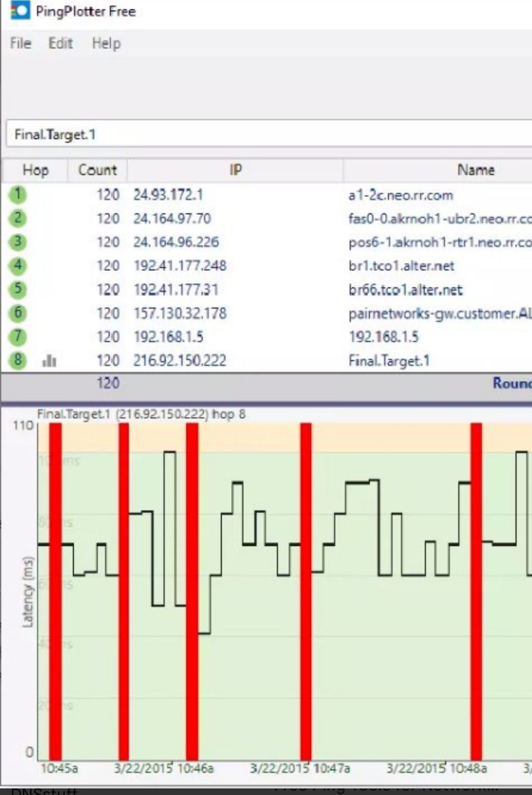Screen dimensions: 532x795
Task: Select IP cell 192.168.1.5 in hop 7
Action: pos(168,337)
